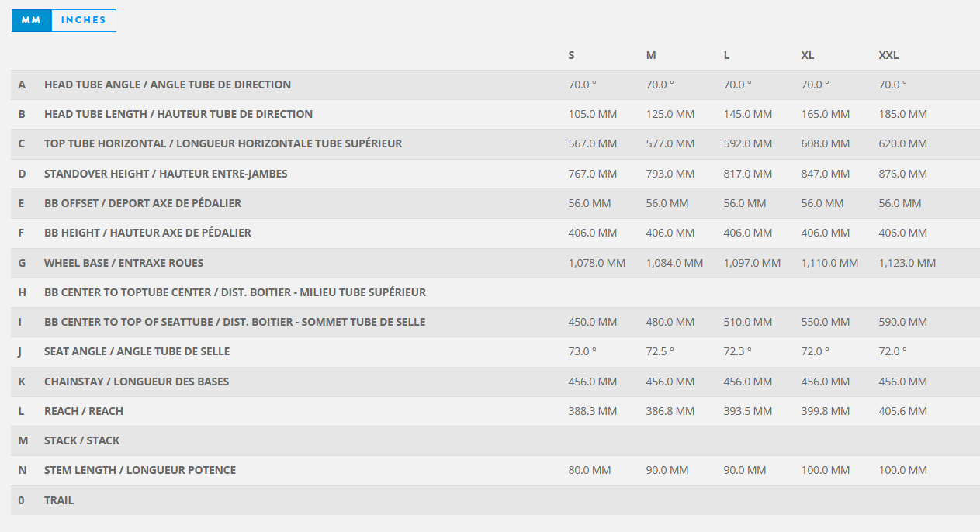Viewport: 980px width, 532px height.
Task: Click the L size column header
Action: 726,55
